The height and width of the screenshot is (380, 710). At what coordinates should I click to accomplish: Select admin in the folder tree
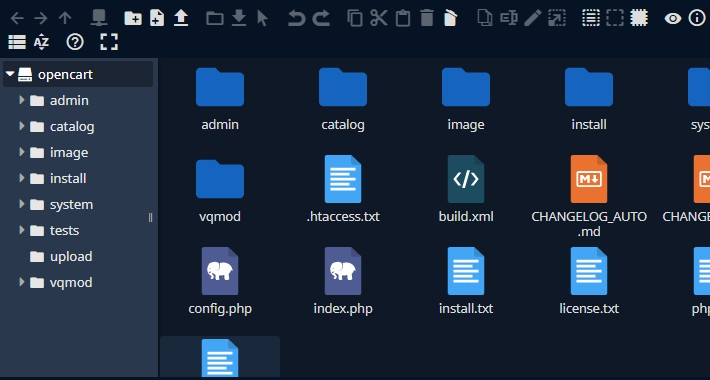pyautogui.click(x=69, y=100)
